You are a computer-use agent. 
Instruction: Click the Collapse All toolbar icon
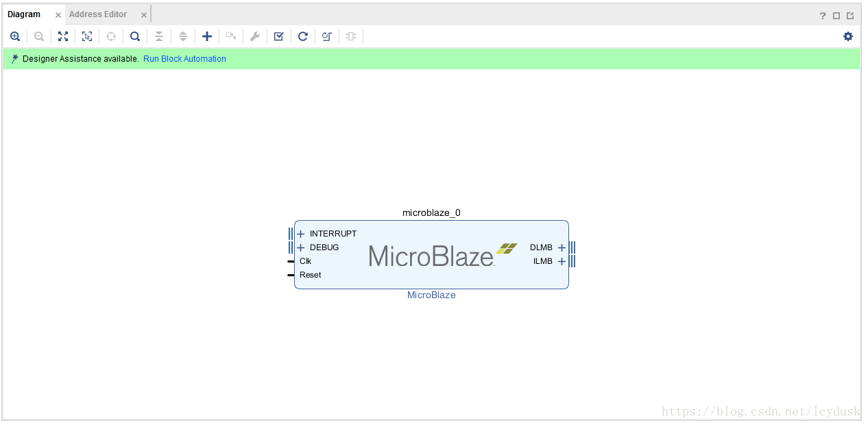(x=159, y=36)
